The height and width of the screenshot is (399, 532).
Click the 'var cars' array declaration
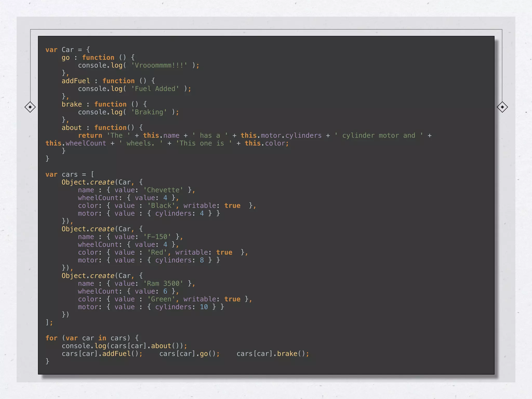coord(70,174)
